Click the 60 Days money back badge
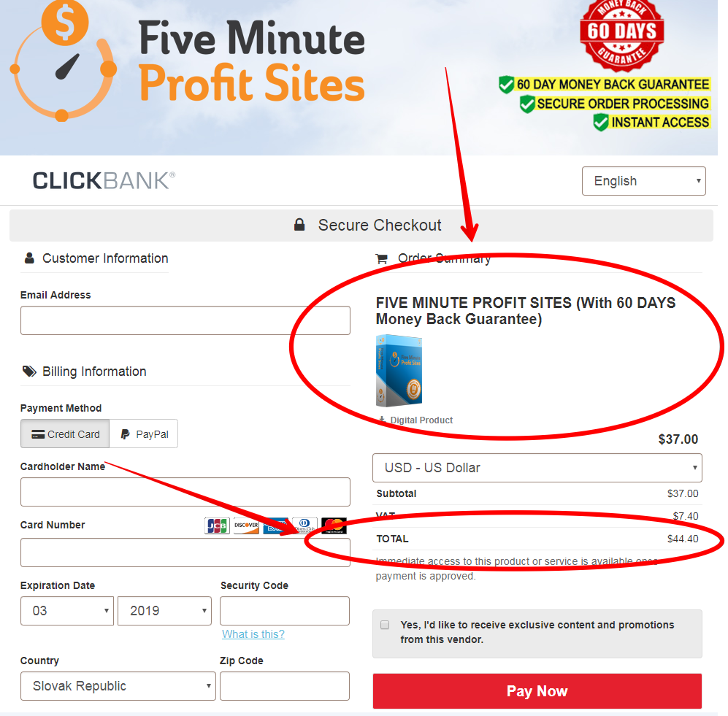728x716 pixels. tap(621, 35)
